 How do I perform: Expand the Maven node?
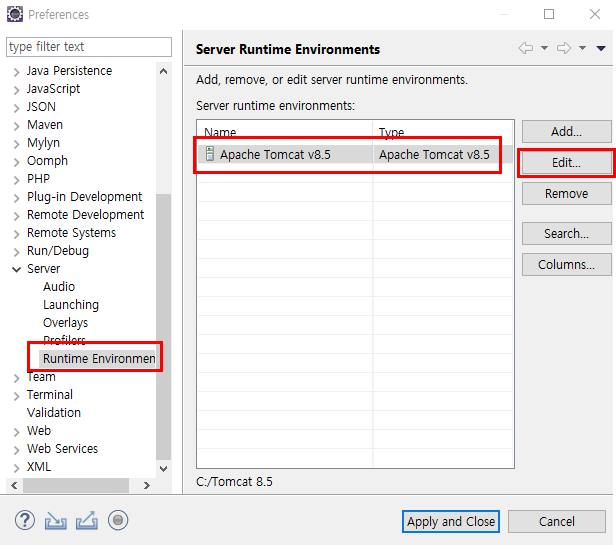point(16,126)
